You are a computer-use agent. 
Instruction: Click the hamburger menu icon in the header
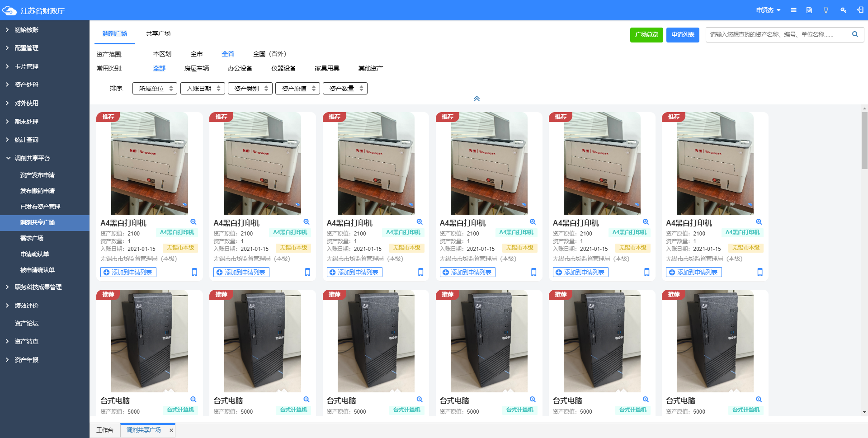[793, 10]
